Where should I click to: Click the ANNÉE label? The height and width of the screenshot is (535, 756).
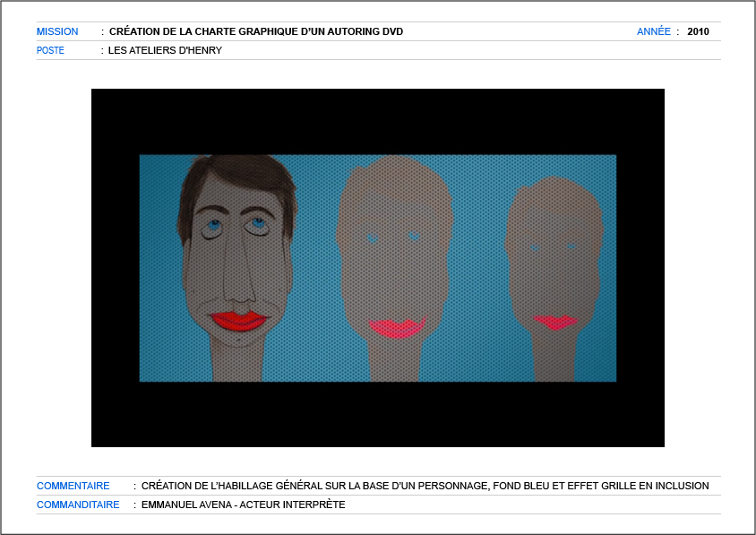point(653,31)
